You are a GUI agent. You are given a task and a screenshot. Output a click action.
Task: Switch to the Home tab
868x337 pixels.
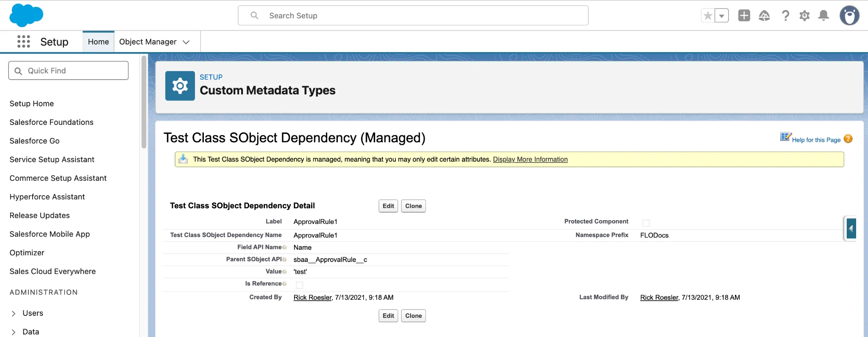98,42
